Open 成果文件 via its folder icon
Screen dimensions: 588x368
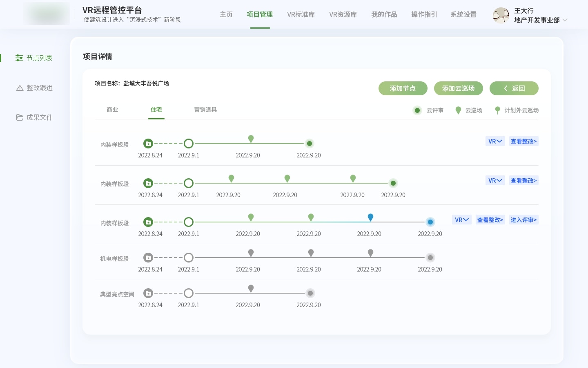[19, 117]
